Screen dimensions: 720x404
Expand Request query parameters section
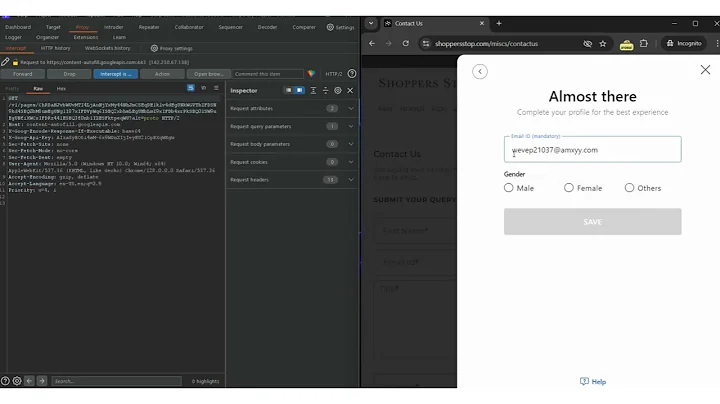pyautogui.click(x=351, y=126)
